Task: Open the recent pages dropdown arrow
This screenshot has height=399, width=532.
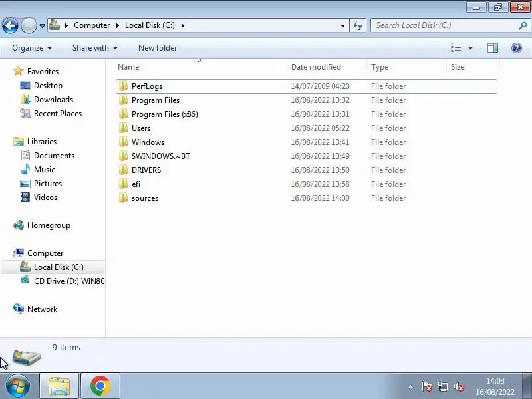Action: (42, 26)
